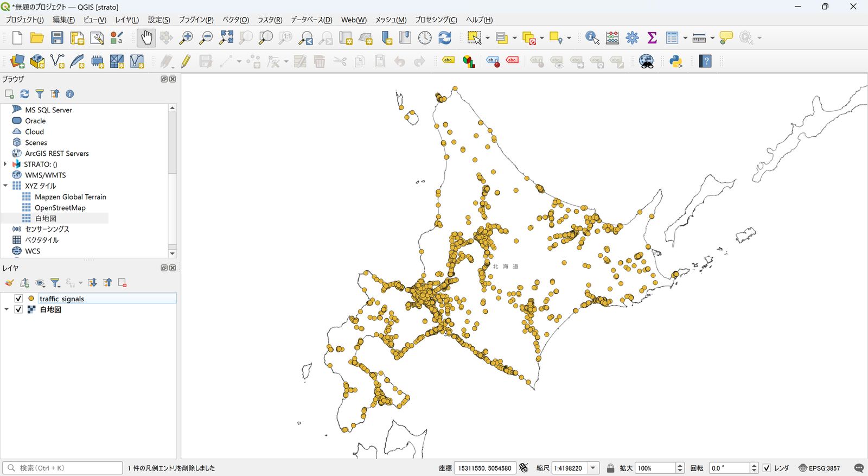The height and width of the screenshot is (476, 868).
Task: Click the Zoom Out magnifier tool
Action: pos(206,37)
